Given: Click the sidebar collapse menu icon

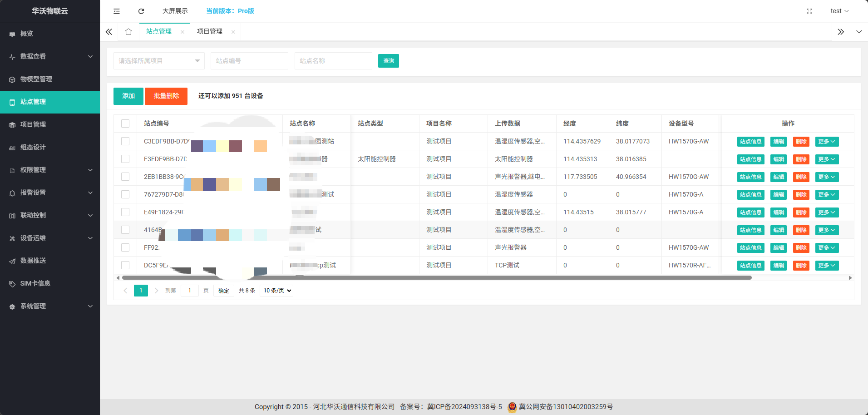Looking at the screenshot, I should click(117, 11).
